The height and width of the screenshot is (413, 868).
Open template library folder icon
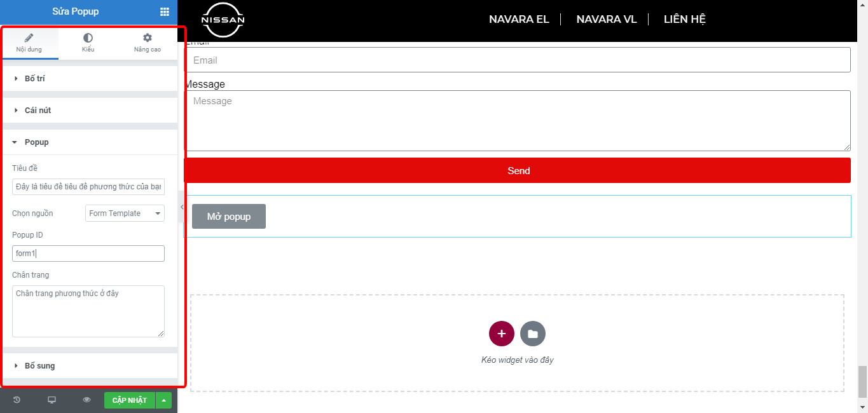(533, 334)
